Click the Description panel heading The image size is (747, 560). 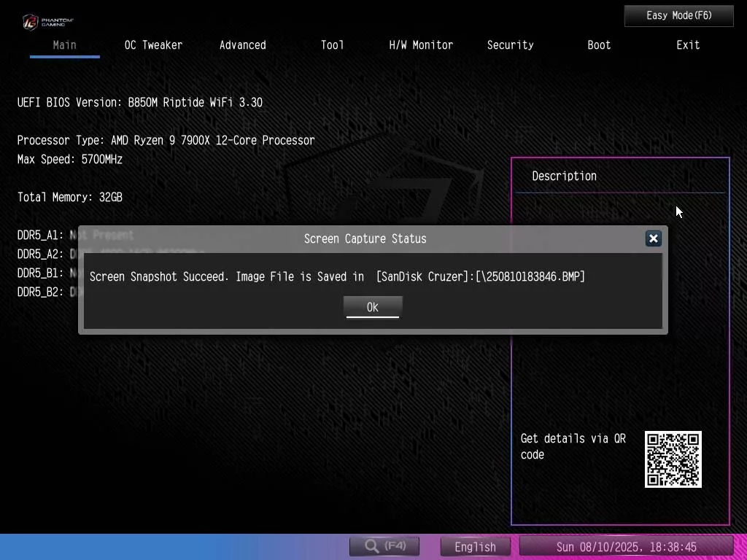[x=564, y=176]
